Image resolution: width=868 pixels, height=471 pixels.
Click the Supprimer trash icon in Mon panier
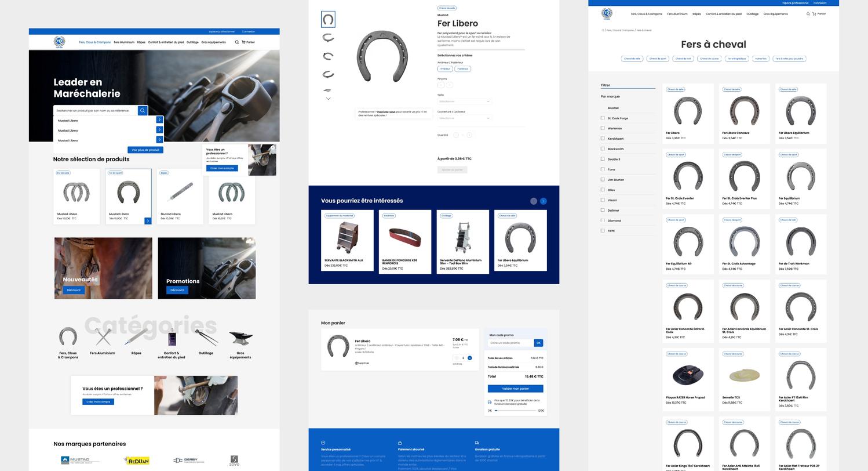356,363
